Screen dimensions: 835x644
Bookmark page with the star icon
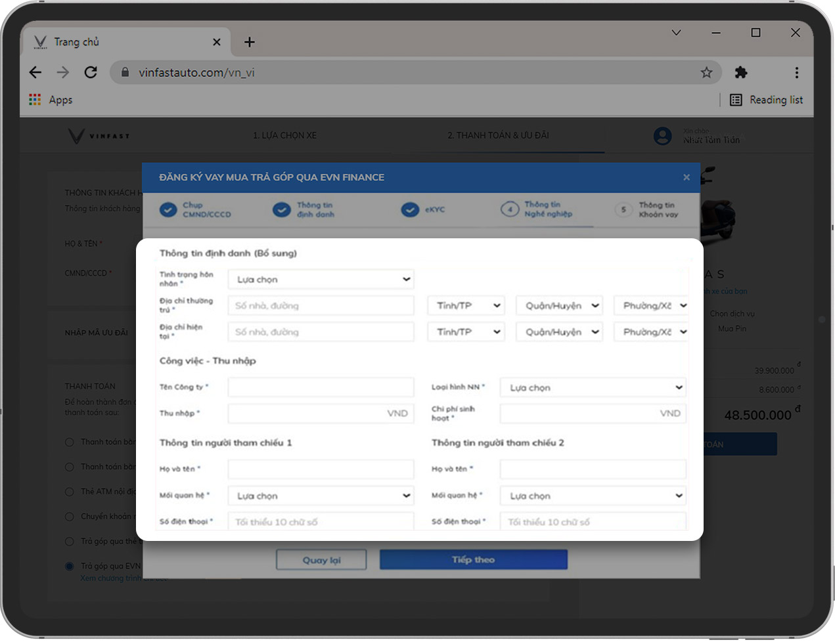coord(706,72)
